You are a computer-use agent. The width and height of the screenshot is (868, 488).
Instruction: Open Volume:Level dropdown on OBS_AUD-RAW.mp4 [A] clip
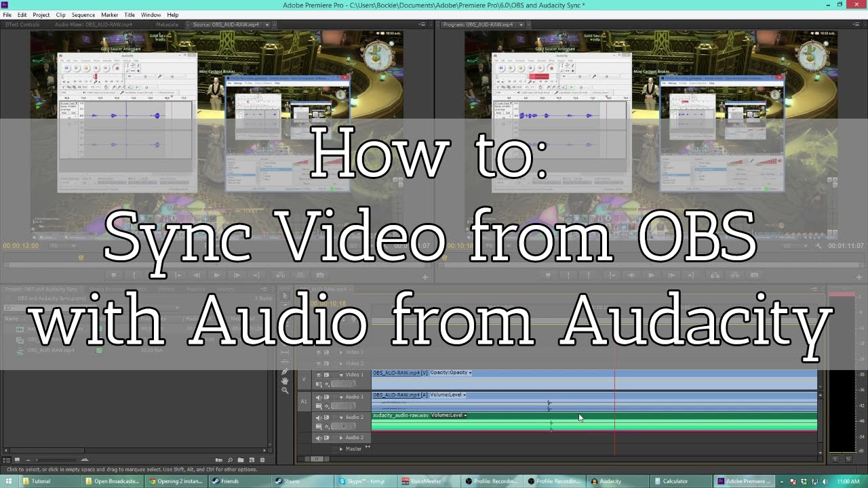(448, 394)
